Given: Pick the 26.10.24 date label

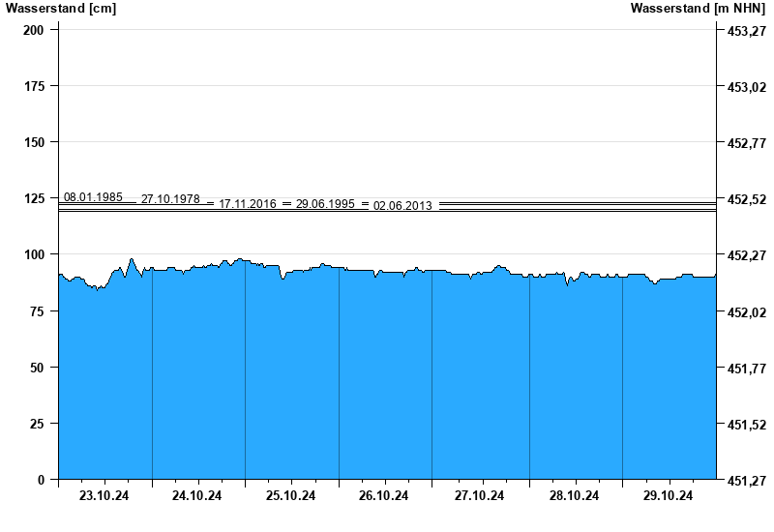Looking at the screenshot, I should [384, 496].
